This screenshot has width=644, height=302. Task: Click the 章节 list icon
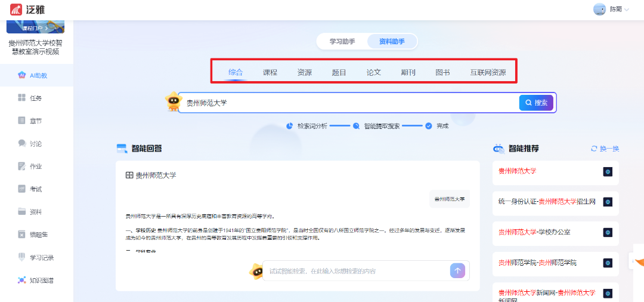point(22,121)
